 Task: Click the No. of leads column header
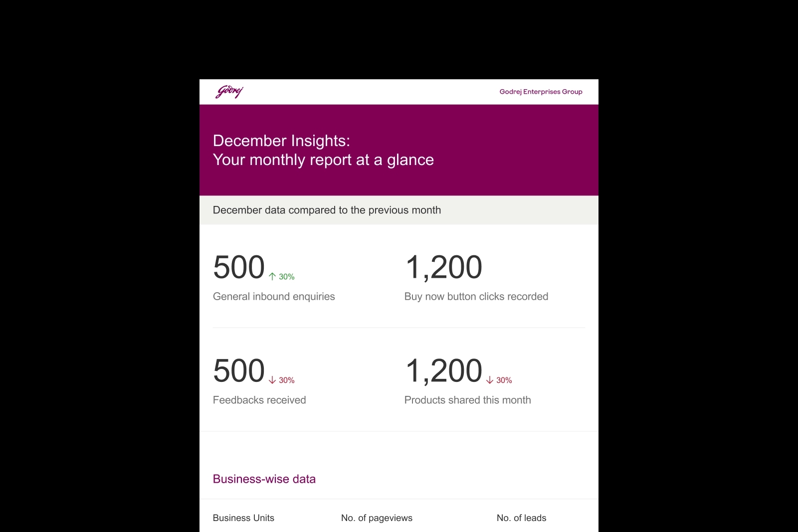coord(521,518)
